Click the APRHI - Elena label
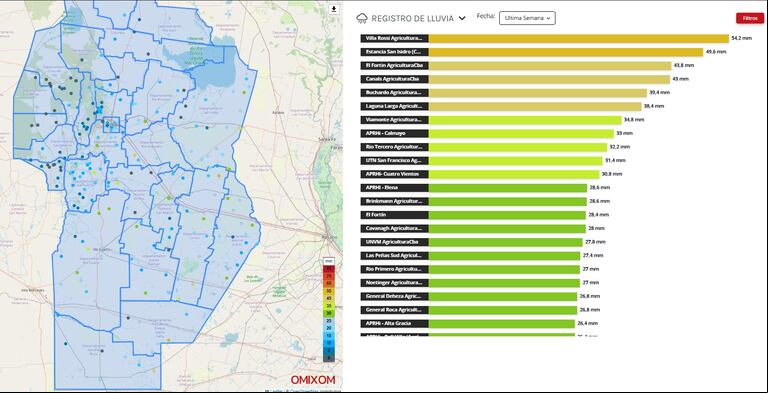Image resolution: width=768 pixels, height=393 pixels. 395,188
